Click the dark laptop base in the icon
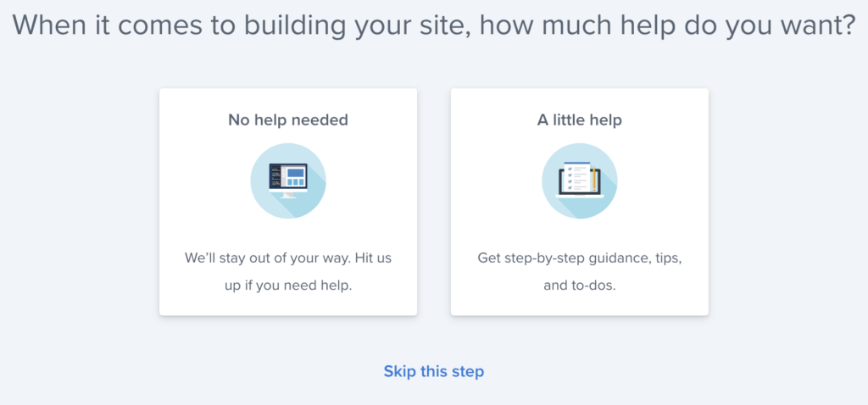 579,194
